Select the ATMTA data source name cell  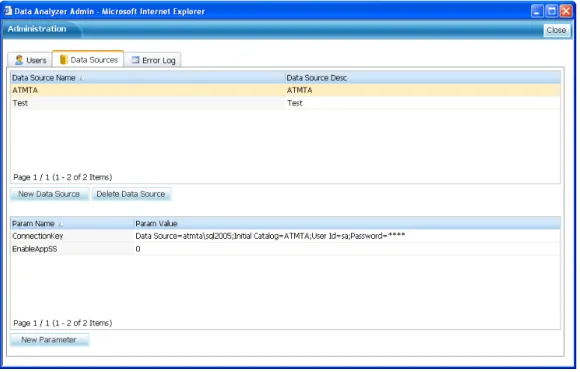tap(148, 90)
